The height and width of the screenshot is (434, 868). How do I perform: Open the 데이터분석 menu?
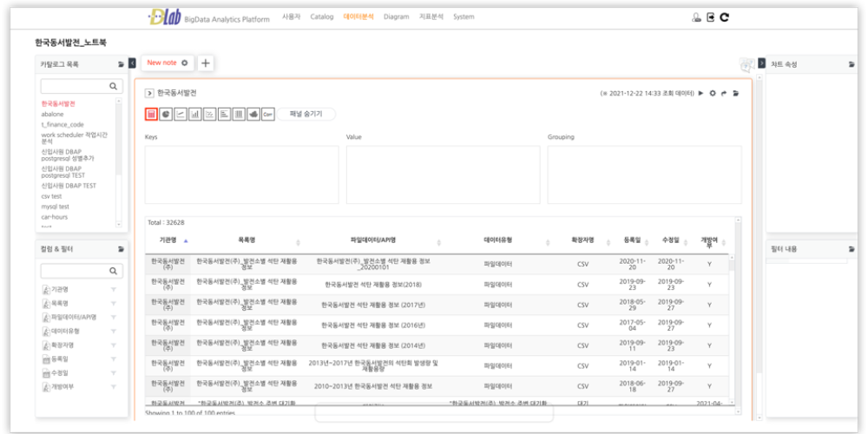[358, 17]
